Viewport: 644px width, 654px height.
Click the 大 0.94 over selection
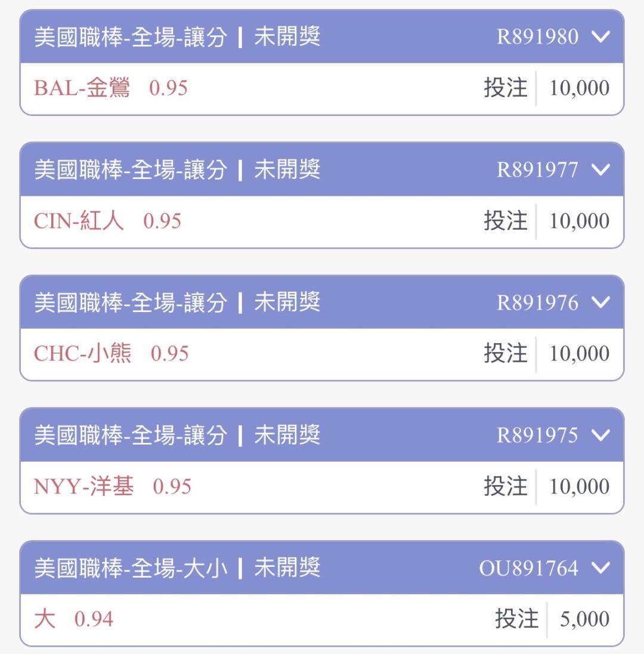(x=73, y=619)
